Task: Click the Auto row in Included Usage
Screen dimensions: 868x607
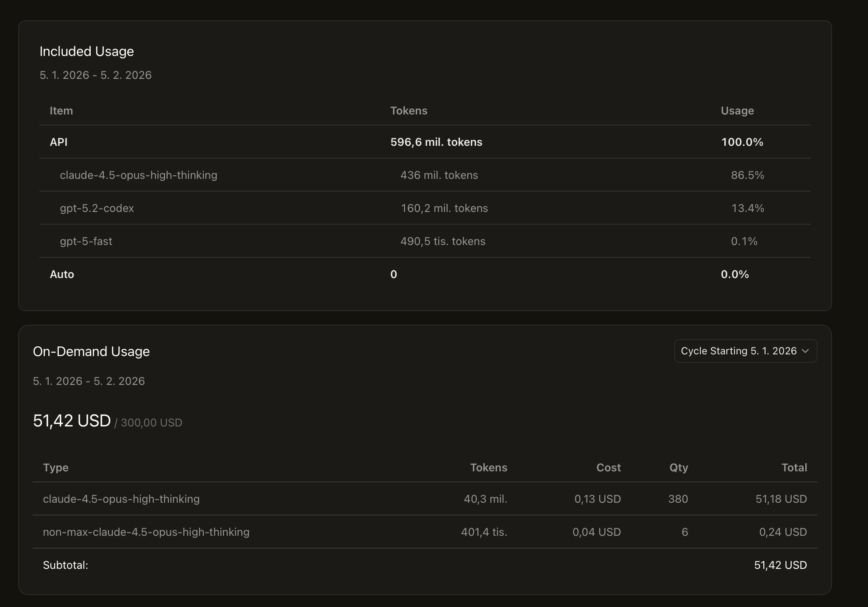Action: 62,274
